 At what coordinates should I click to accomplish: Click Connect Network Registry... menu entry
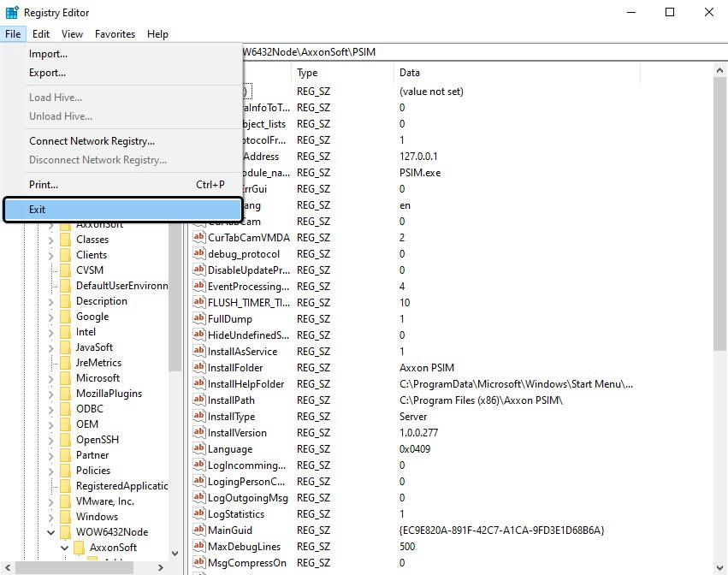pyautogui.click(x=92, y=141)
